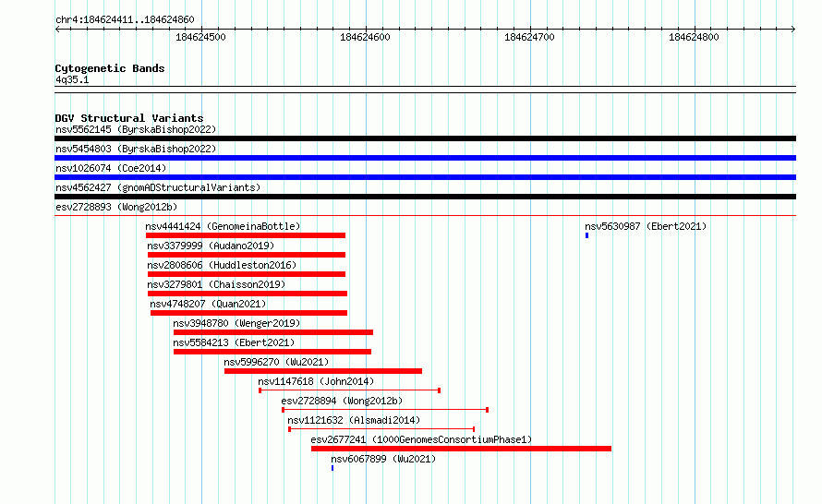Click the 184624500 ruler position
Viewport: 822px width, 504px height.
click(x=200, y=37)
